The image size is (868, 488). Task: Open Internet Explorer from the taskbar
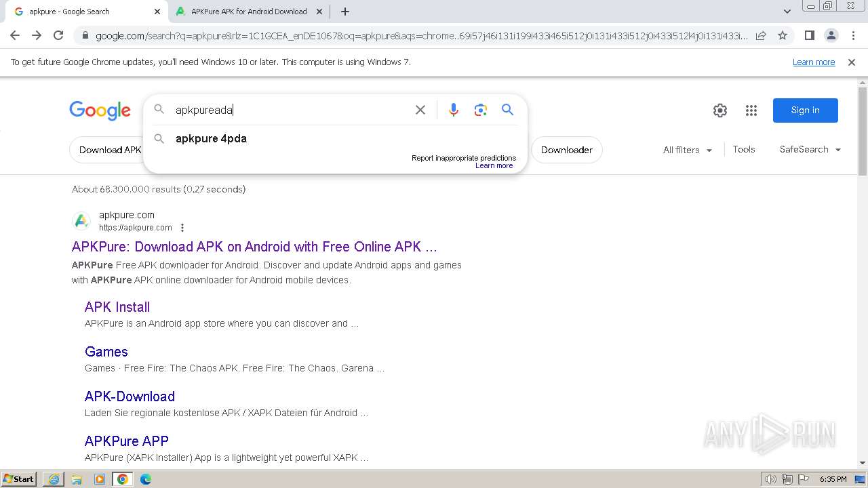click(x=54, y=479)
